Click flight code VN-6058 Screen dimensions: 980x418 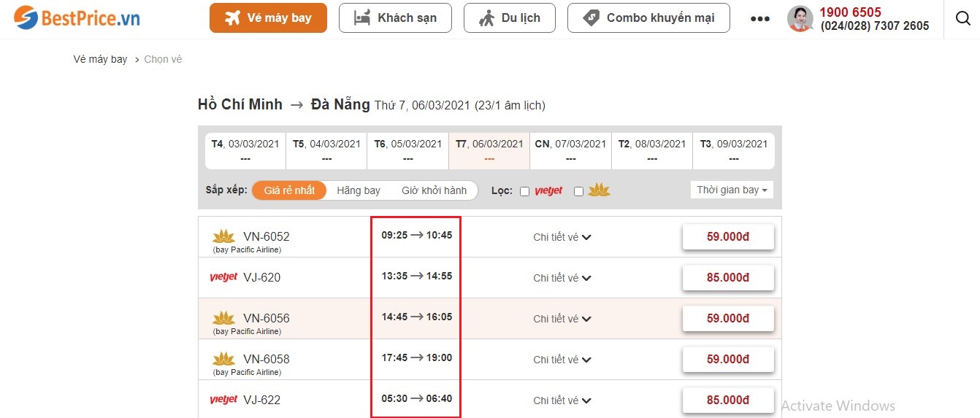click(267, 359)
